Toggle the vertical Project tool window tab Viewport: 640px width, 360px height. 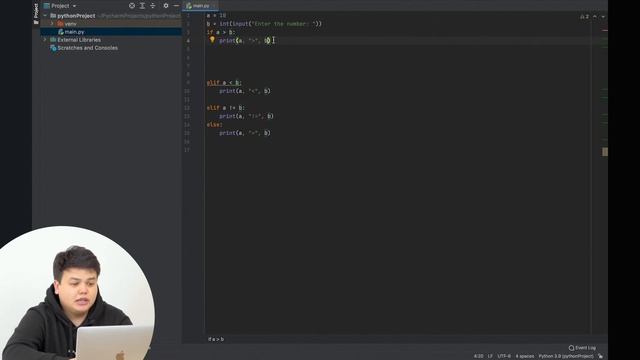pyautogui.click(x=36, y=13)
